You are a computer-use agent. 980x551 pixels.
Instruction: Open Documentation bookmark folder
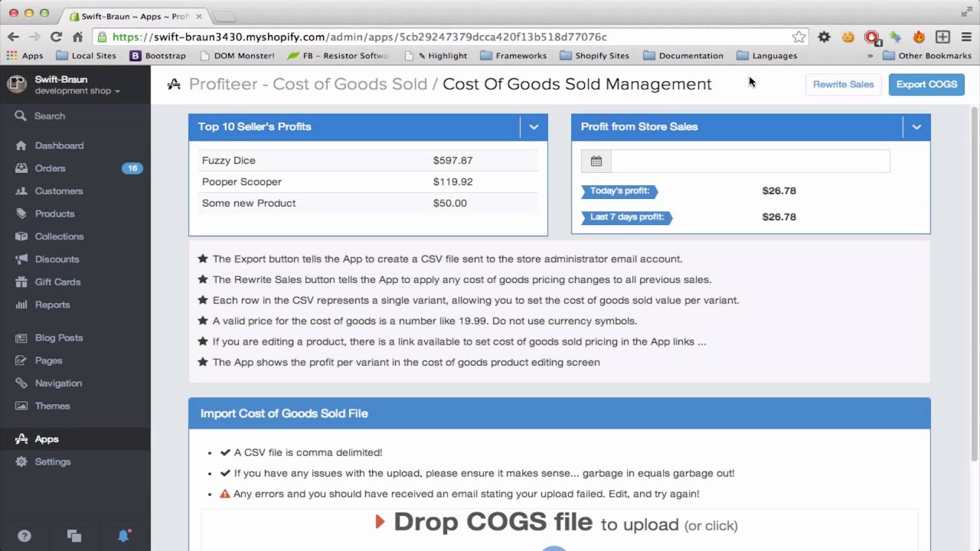pos(683,56)
